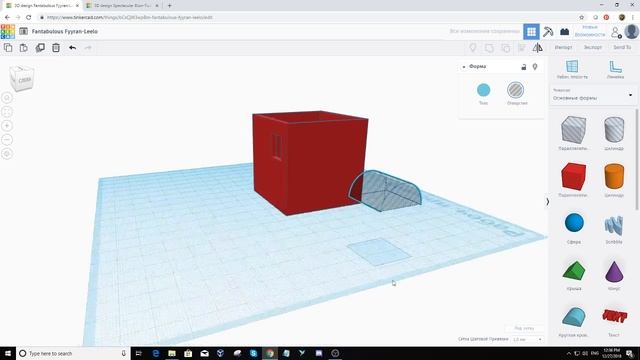Click the taskbar search box
Viewport: 640px width, 360px height.
coord(73,353)
